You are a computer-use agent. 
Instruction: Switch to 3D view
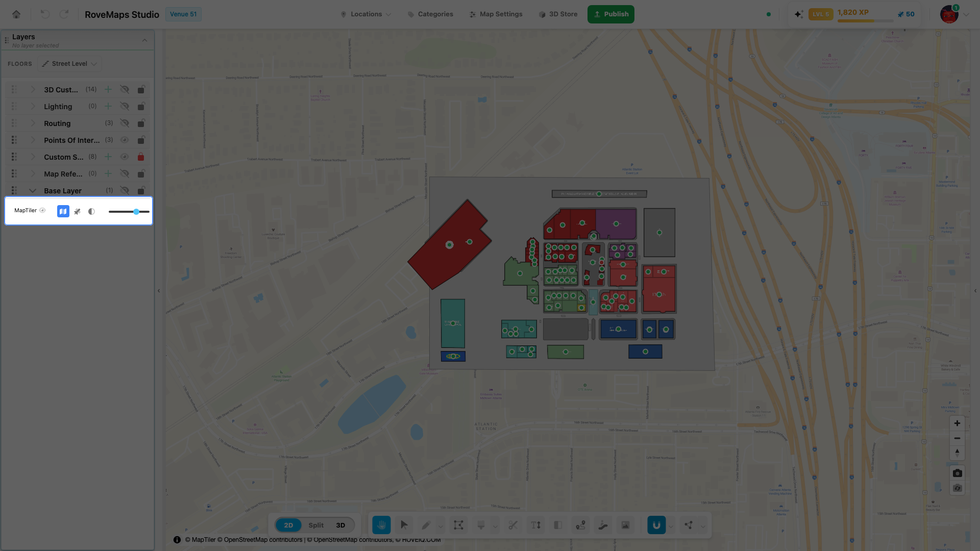tap(340, 525)
